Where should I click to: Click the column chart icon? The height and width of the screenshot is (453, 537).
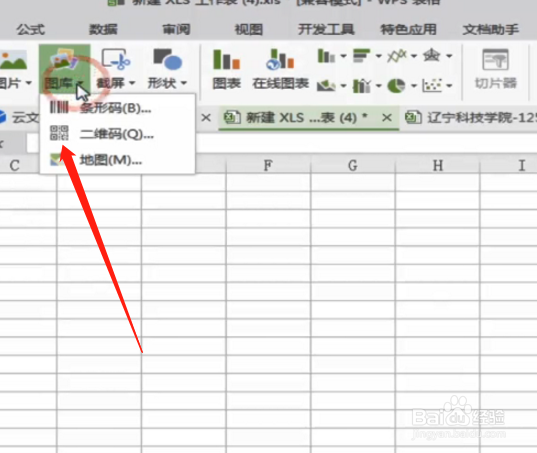tap(326, 56)
